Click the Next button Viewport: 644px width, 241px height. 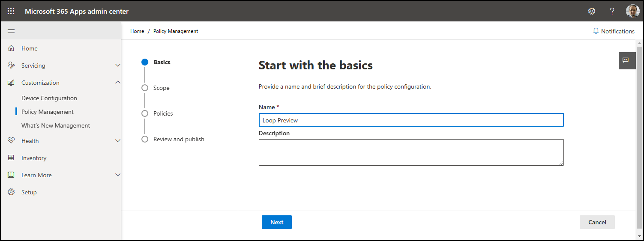(277, 222)
